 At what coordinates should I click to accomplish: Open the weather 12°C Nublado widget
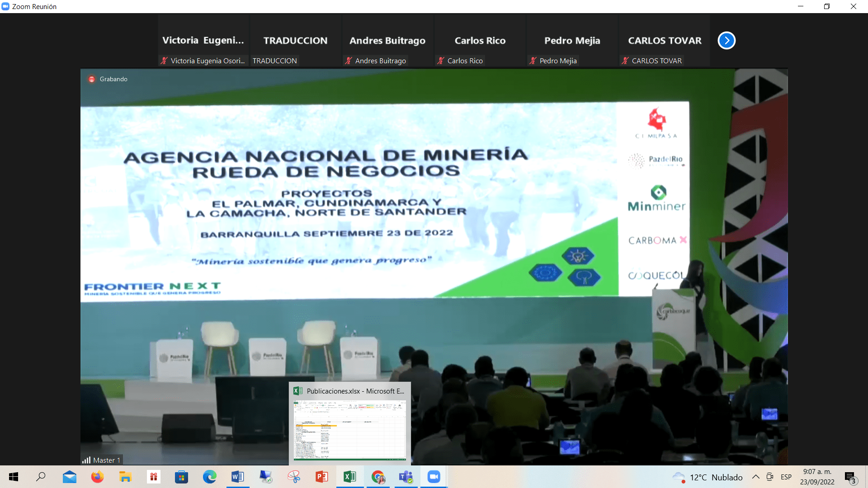tap(708, 477)
